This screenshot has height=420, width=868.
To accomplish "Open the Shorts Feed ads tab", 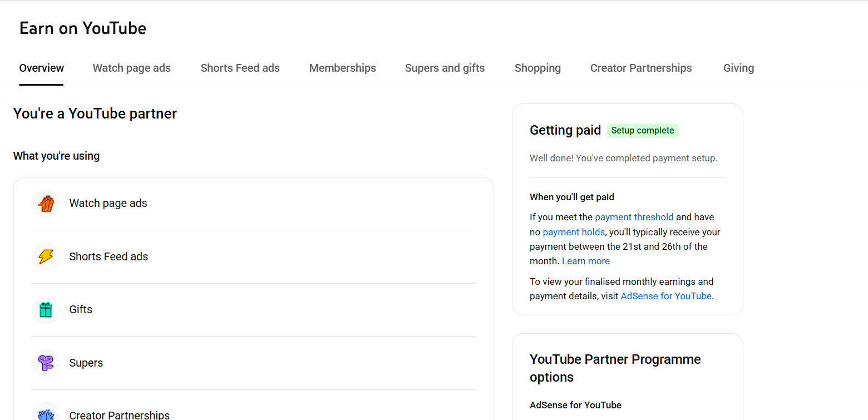I will (x=240, y=68).
